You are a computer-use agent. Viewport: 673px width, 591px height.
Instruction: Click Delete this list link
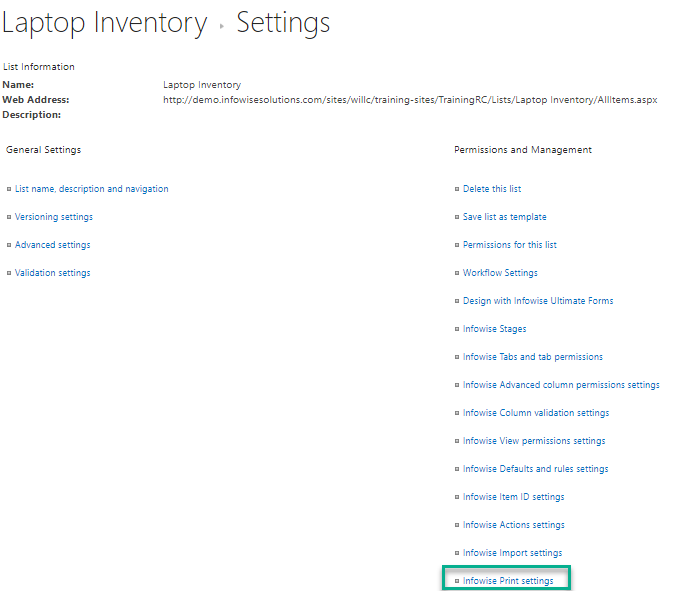492,189
